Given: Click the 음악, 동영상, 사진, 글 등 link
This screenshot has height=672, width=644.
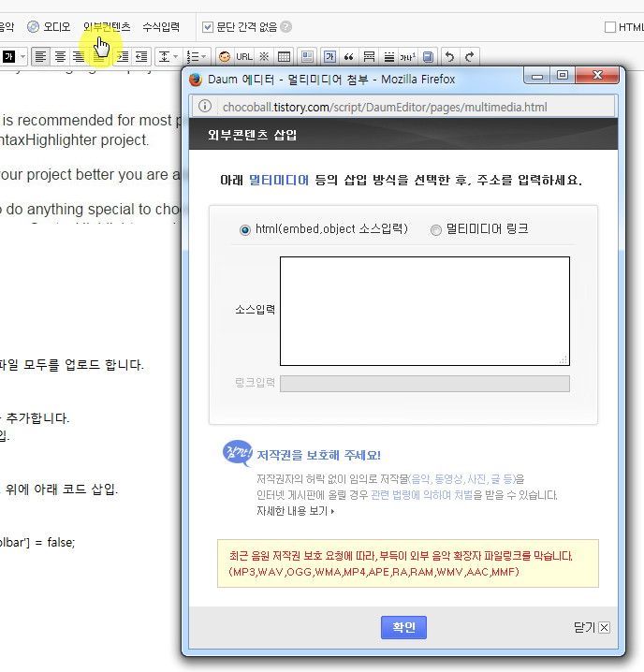Looking at the screenshot, I should point(462,478).
